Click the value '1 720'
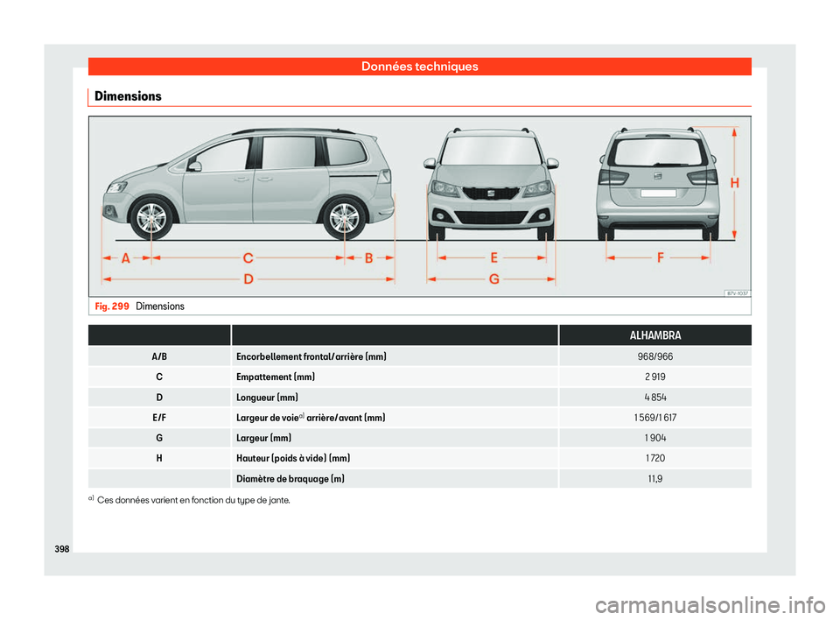The width and height of the screenshot is (840, 620). pos(655,458)
